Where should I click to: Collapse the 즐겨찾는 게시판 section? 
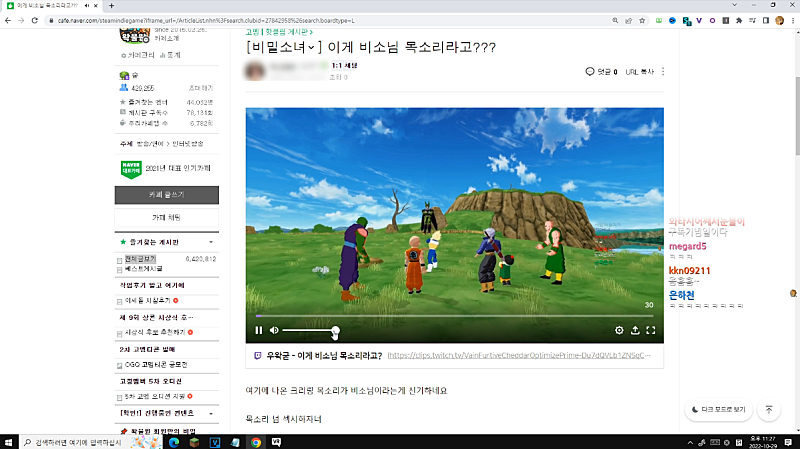pyautogui.click(x=210, y=243)
